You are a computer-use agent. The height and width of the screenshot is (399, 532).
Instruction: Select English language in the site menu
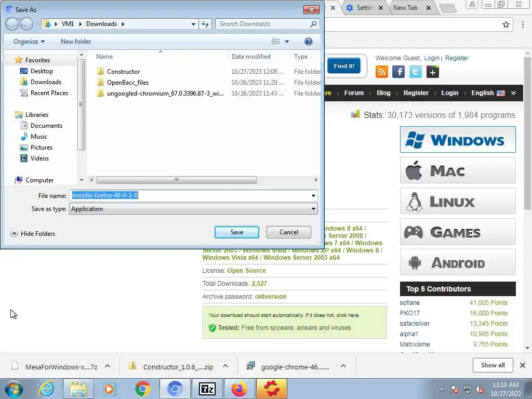(x=488, y=93)
